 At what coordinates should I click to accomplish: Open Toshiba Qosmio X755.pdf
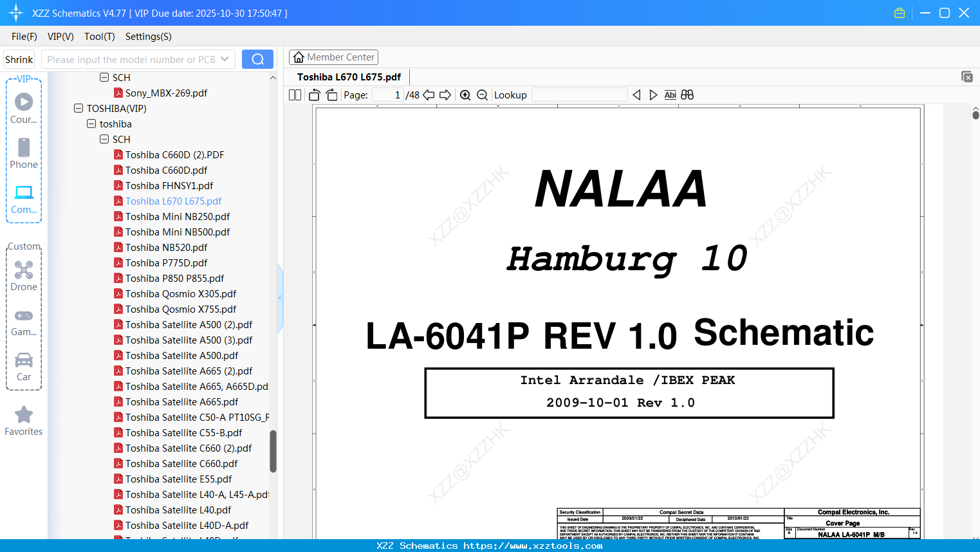click(x=181, y=309)
